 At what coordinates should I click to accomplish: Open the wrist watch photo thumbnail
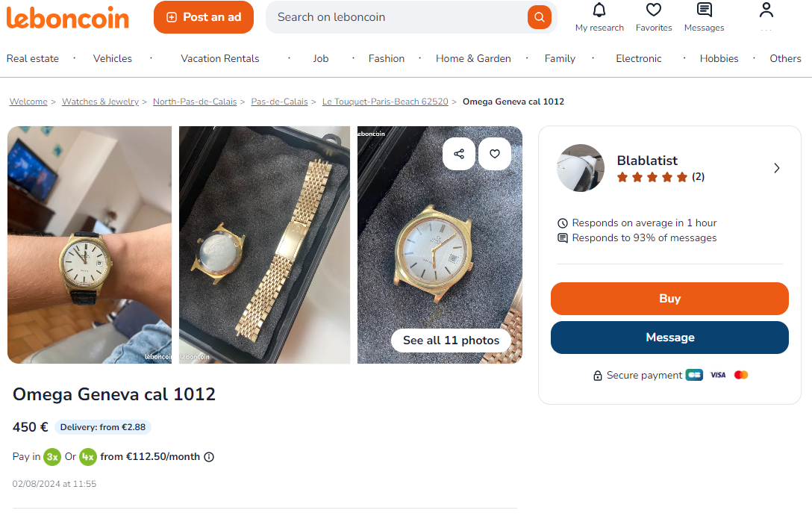(90, 245)
